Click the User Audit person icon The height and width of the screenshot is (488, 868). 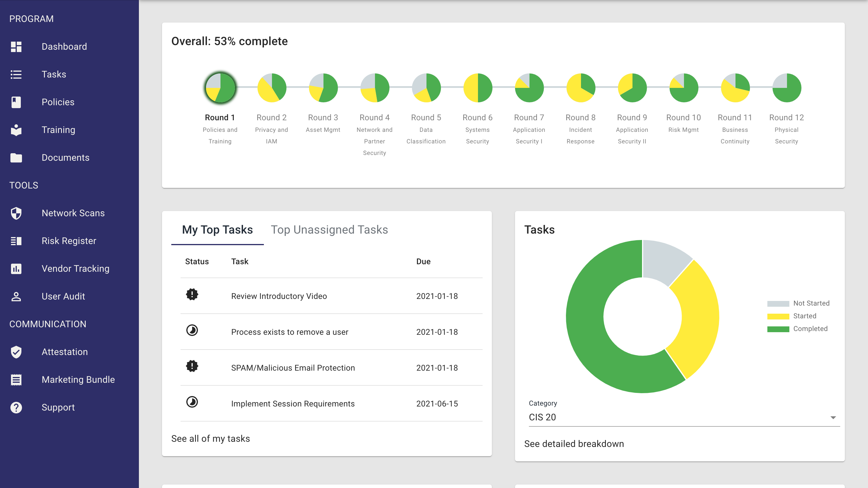click(x=16, y=296)
